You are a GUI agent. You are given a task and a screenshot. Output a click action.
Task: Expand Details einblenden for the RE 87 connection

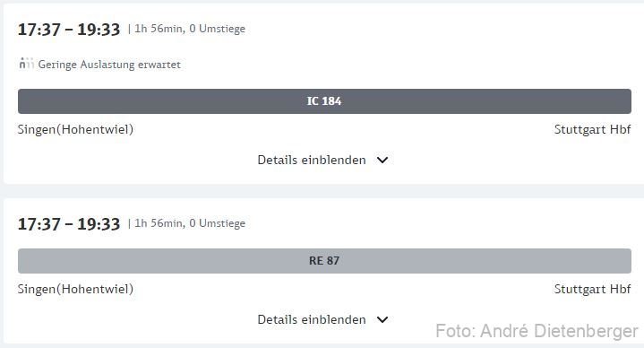[322, 319]
